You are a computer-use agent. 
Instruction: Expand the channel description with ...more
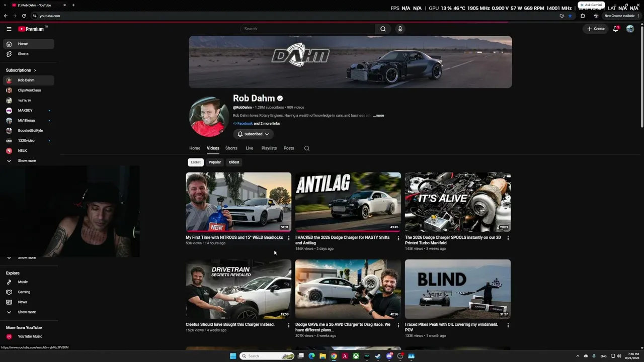click(x=378, y=116)
